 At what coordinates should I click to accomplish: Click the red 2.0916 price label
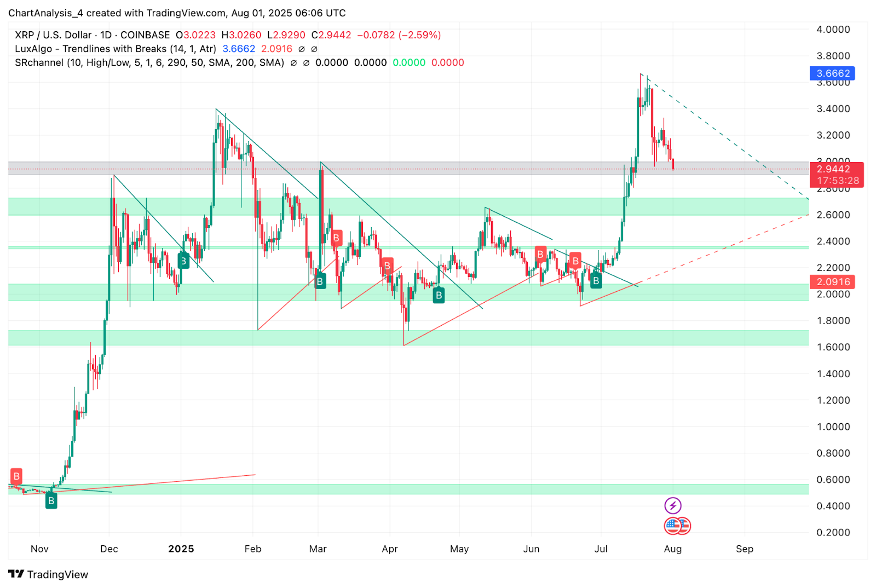pos(832,282)
